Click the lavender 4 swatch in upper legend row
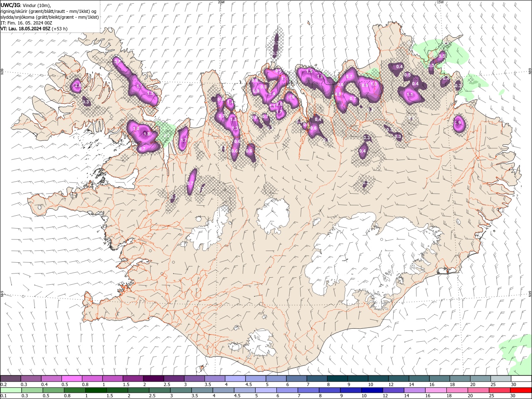Viewport: 532px width, 399px height. coord(235,379)
